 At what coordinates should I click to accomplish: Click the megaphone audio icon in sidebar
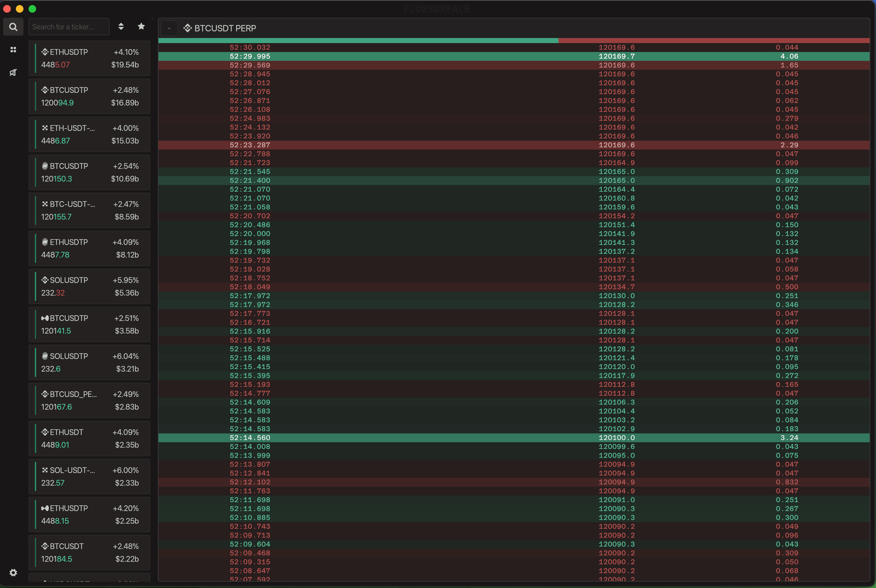[13, 72]
